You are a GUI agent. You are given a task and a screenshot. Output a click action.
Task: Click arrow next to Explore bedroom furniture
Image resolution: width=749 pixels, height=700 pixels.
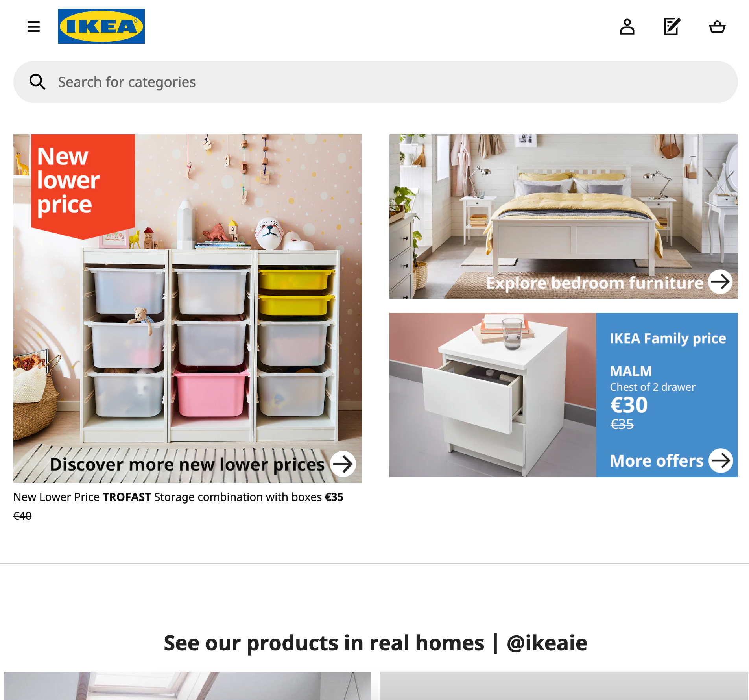[x=720, y=281]
